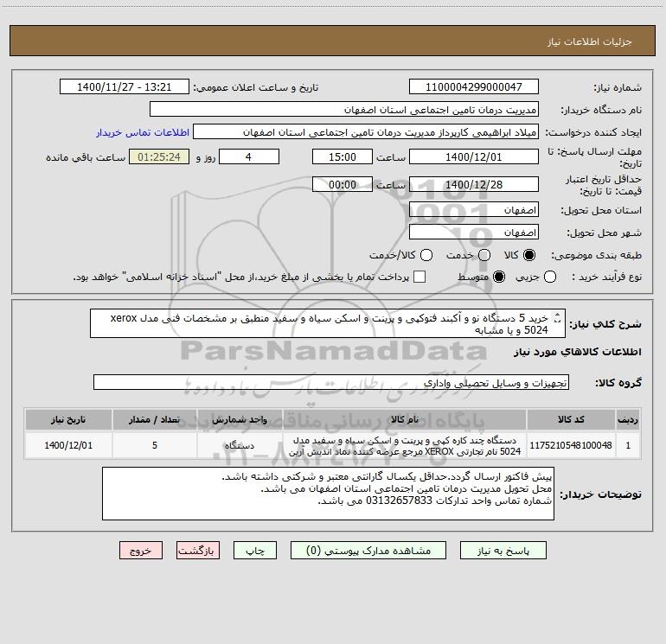The width and height of the screenshot is (666, 644).
Task: Click the validity time 00:00 field
Action: point(343,184)
